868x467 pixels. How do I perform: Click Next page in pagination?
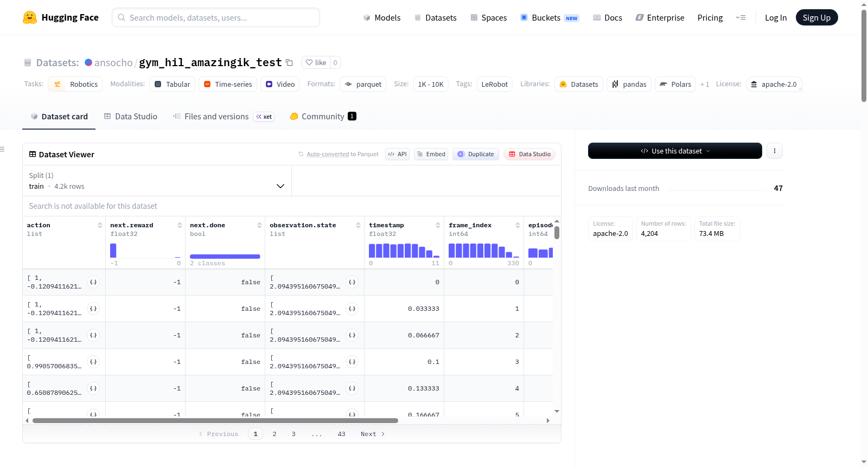373,434
